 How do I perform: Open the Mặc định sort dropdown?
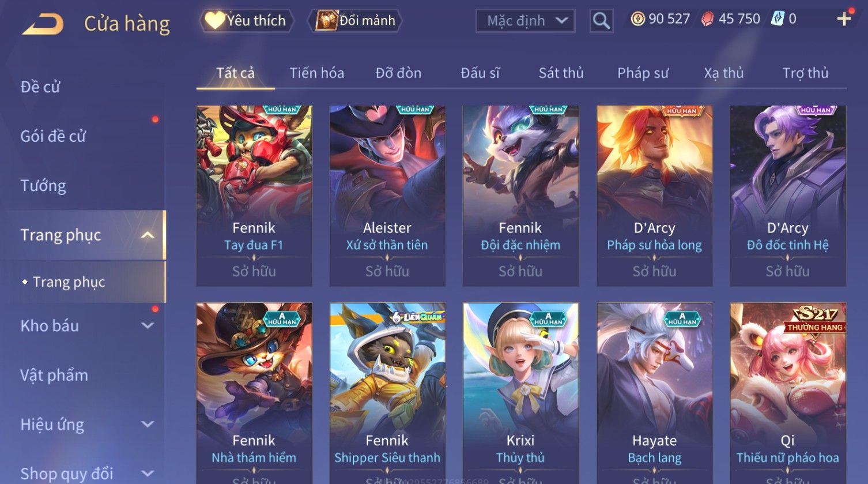coord(525,21)
